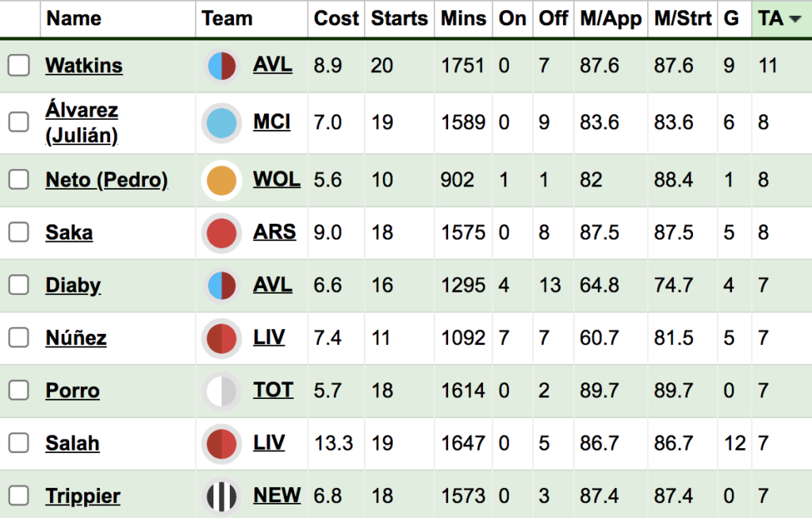This screenshot has height=518, width=812.
Task: Open the Trippier player name link
Action: tap(82, 497)
